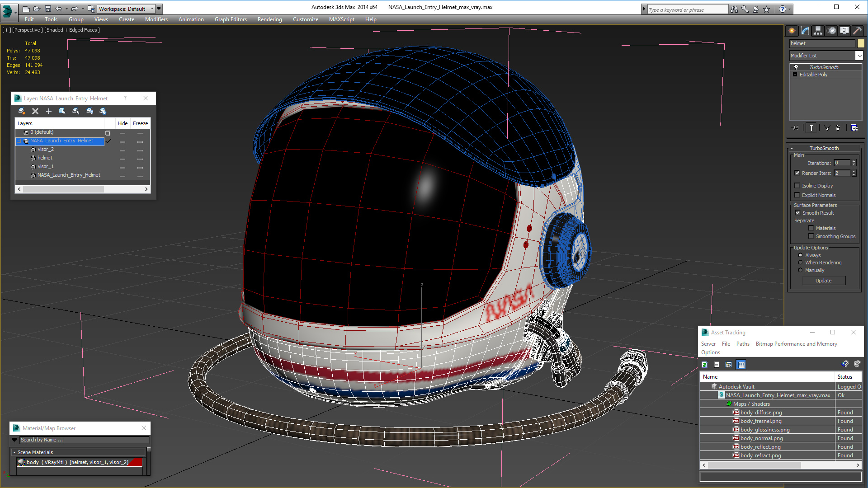The image size is (868, 488).
Task: Open the Rendering menu
Action: [269, 19]
